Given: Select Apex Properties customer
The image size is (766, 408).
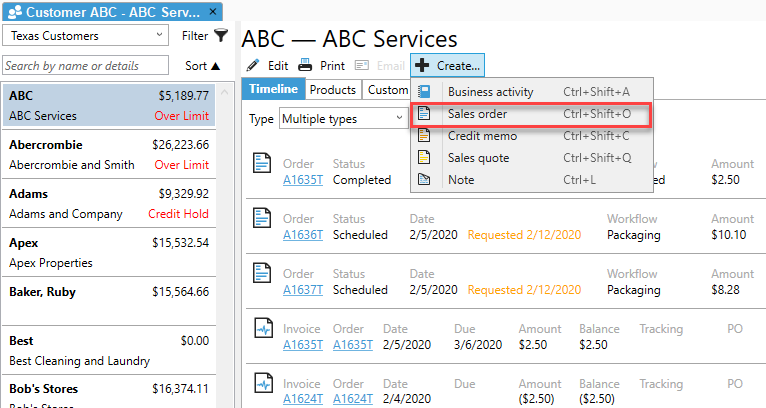Looking at the screenshot, I should 109,253.
